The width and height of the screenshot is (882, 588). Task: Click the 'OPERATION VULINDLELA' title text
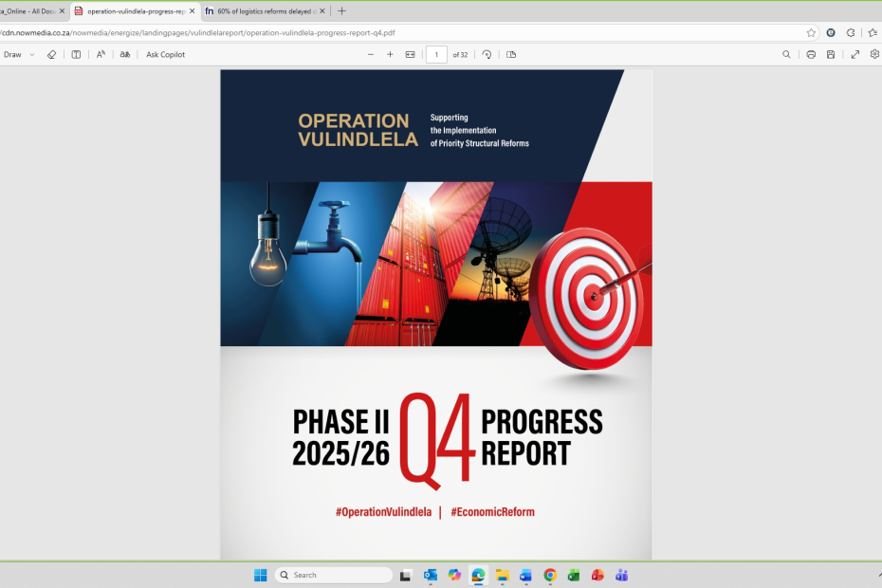358,130
